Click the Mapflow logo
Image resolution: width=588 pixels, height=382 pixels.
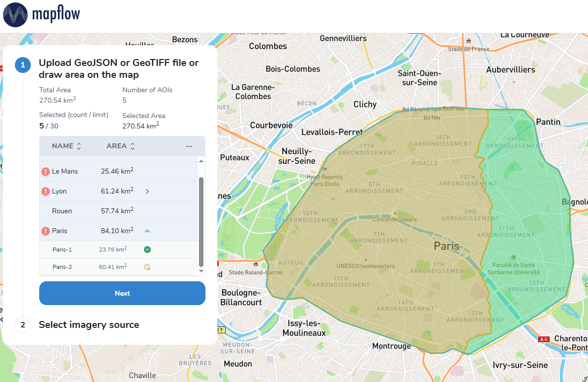pos(41,14)
